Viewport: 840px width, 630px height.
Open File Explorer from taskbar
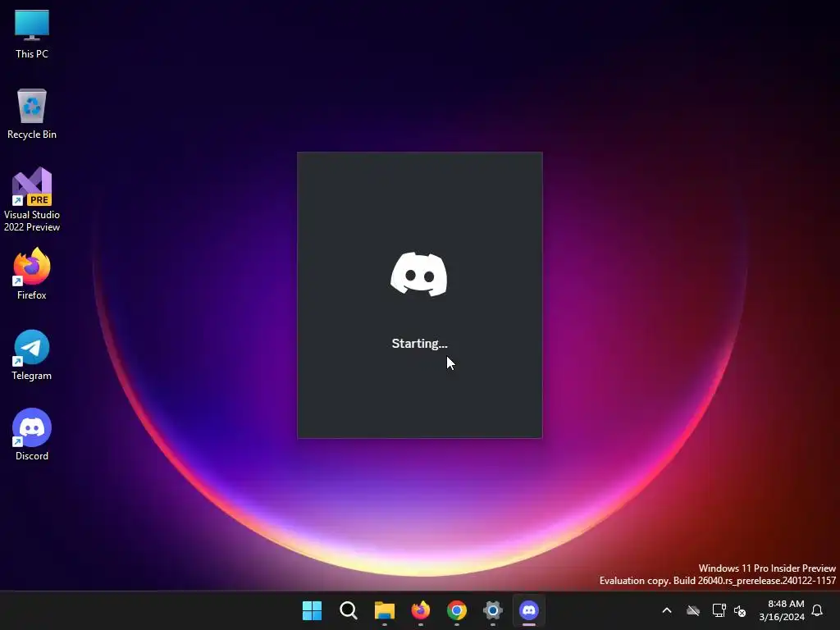384,610
